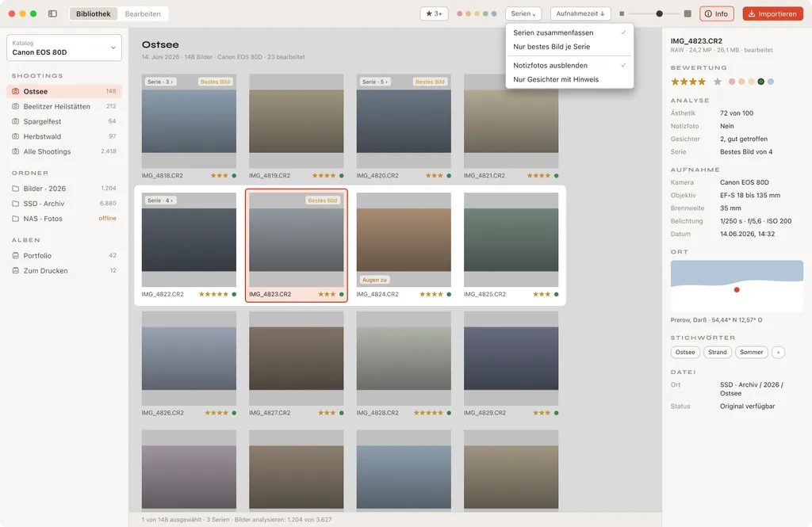Add a keyword with the plus button

point(778,352)
